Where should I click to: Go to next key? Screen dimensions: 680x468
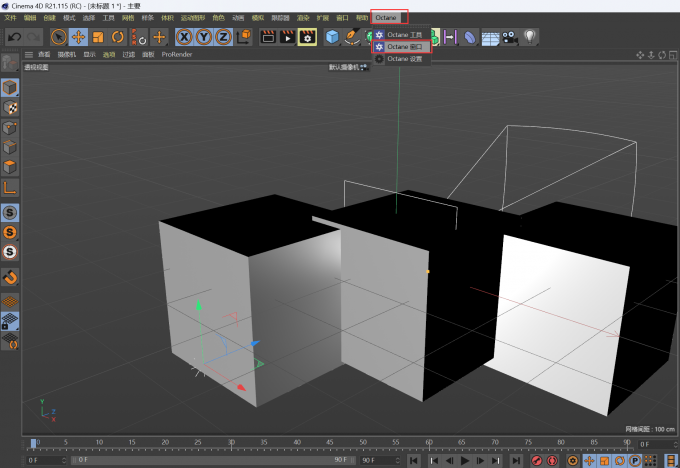[x=496, y=460]
